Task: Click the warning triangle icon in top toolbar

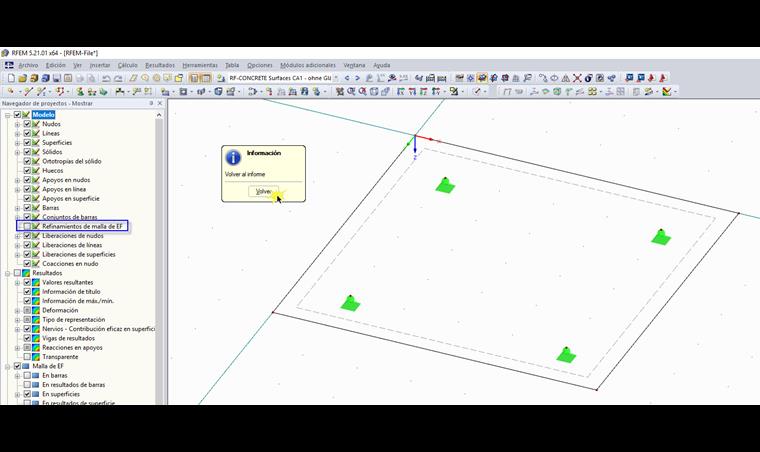Action: (x=566, y=78)
